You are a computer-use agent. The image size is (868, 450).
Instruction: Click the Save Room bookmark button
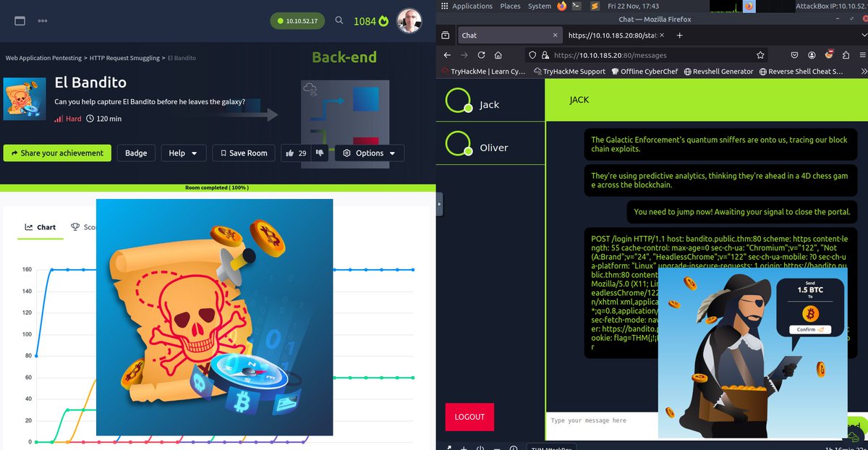click(243, 153)
